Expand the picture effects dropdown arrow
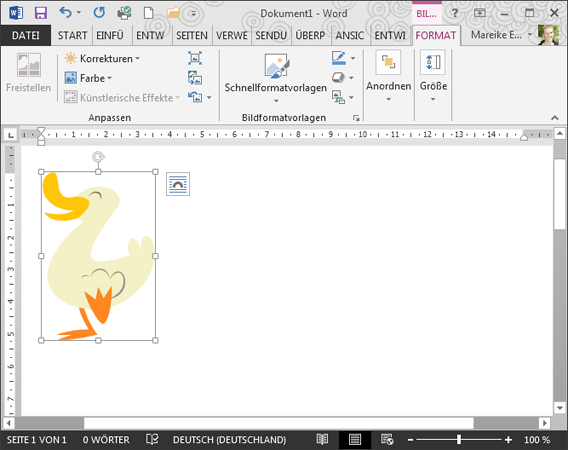The height and width of the screenshot is (450, 568). (351, 78)
